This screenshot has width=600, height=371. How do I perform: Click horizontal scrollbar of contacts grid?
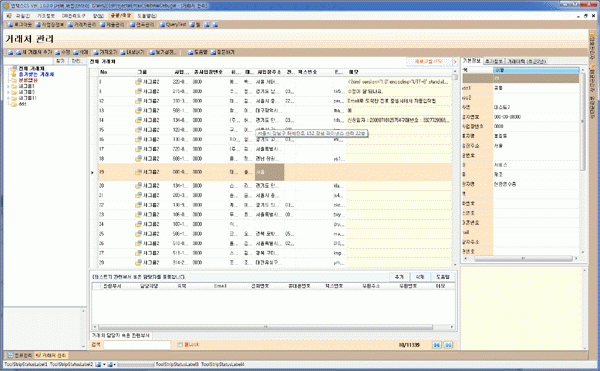(265, 327)
